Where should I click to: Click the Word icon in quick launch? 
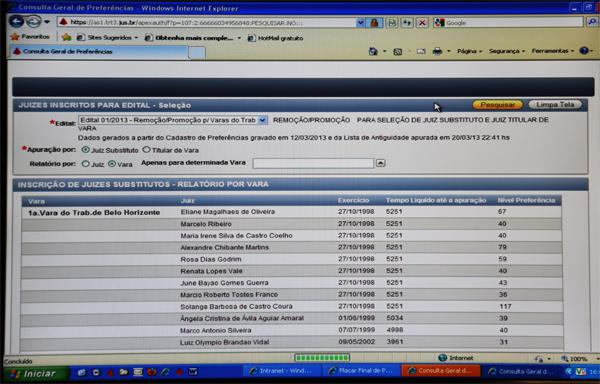tap(192, 371)
